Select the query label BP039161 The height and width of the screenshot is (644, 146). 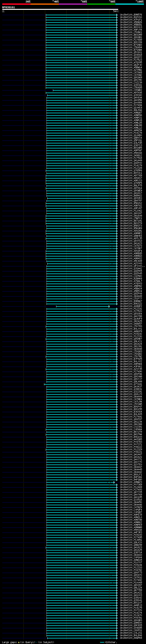pyautogui.click(x=8, y=7)
